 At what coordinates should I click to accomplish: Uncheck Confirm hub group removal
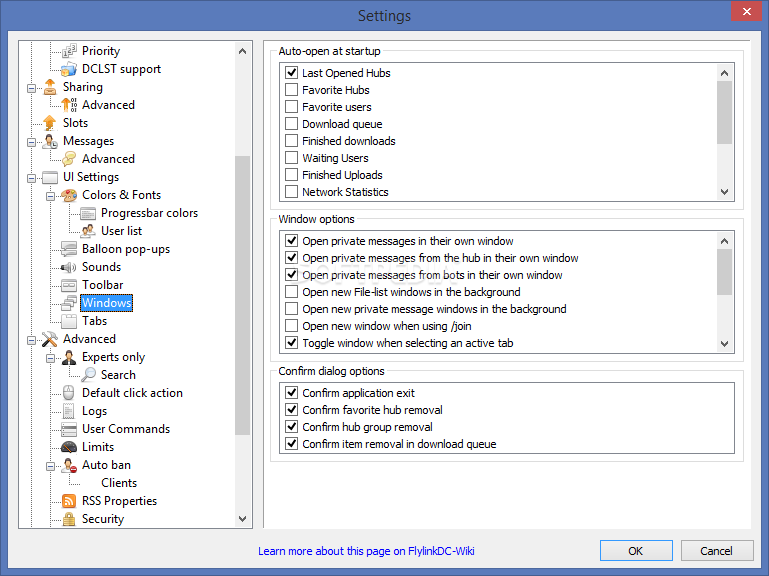(x=291, y=427)
